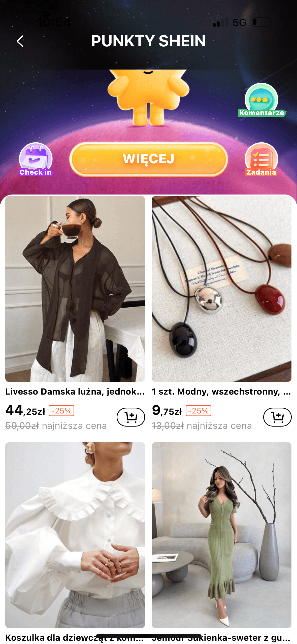This screenshot has height=644, width=297.
Task: Tap the battery status icon
Action: tap(262, 22)
